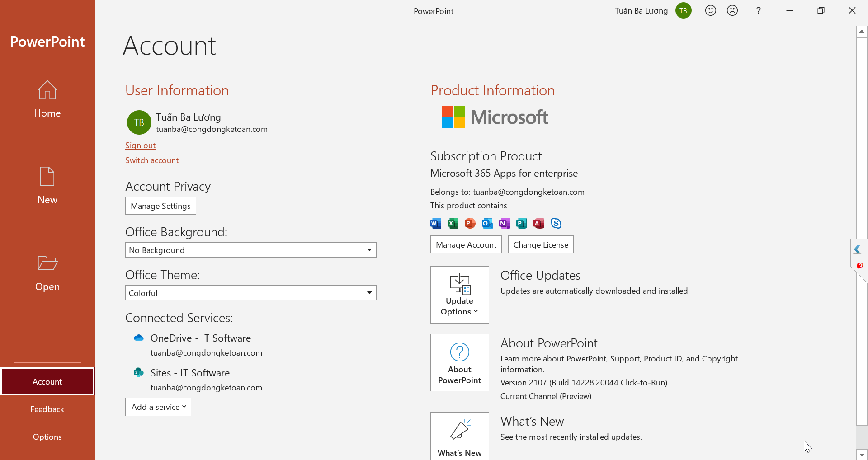Click the Word app icon

pos(436,223)
